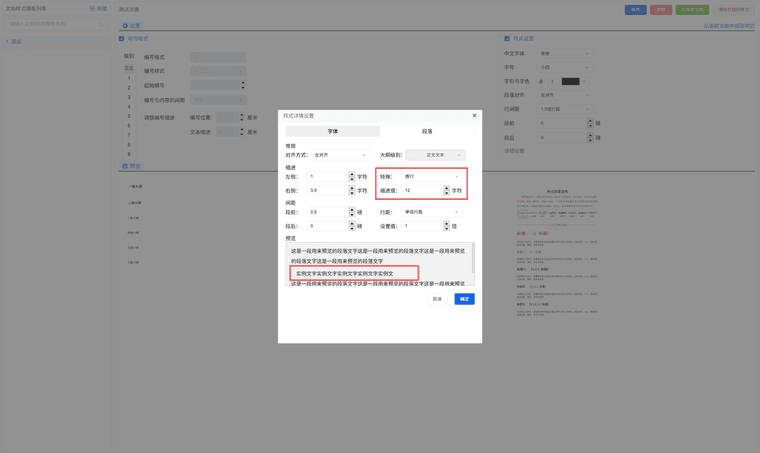Increase the 起始编号 stepper
Viewport: 760px width, 453px height.
243,83
